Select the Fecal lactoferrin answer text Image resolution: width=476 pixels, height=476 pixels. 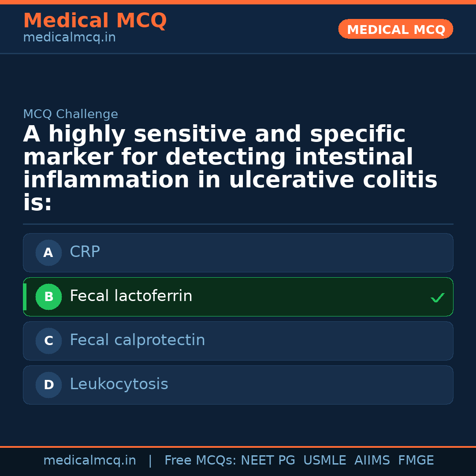coord(131,296)
